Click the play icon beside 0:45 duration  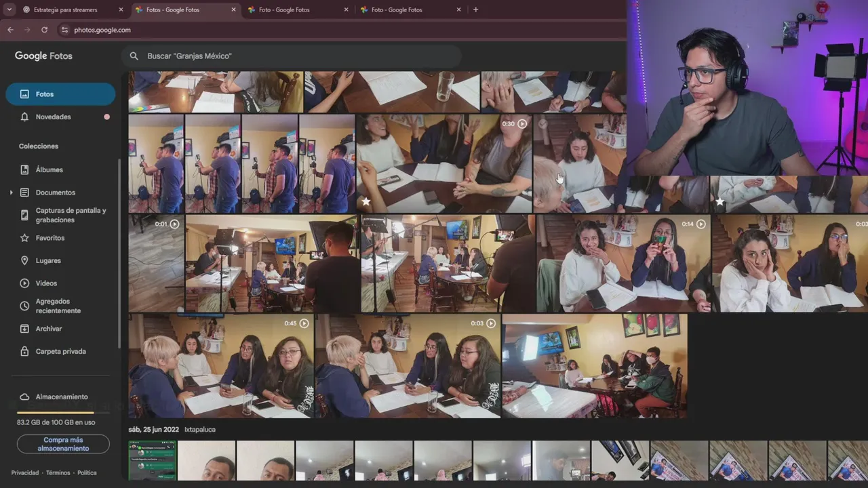(x=304, y=323)
